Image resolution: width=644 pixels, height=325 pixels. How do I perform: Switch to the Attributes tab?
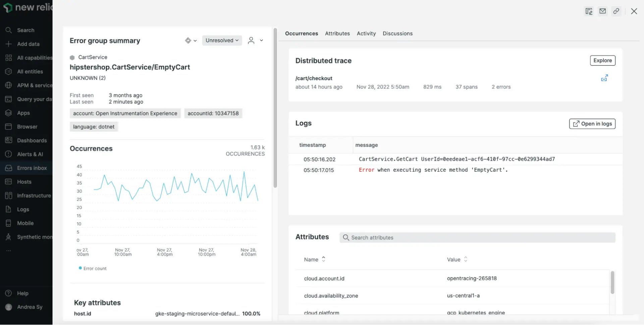pos(337,33)
